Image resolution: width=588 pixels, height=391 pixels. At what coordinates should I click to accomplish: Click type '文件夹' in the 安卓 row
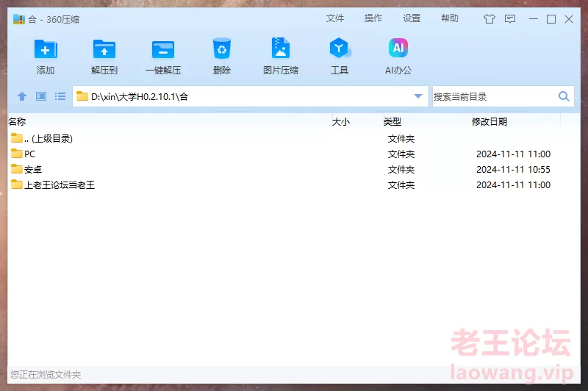(401, 170)
